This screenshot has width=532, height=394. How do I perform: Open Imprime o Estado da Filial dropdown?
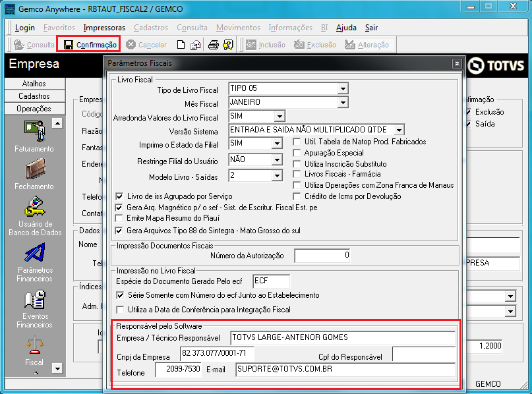277,144
